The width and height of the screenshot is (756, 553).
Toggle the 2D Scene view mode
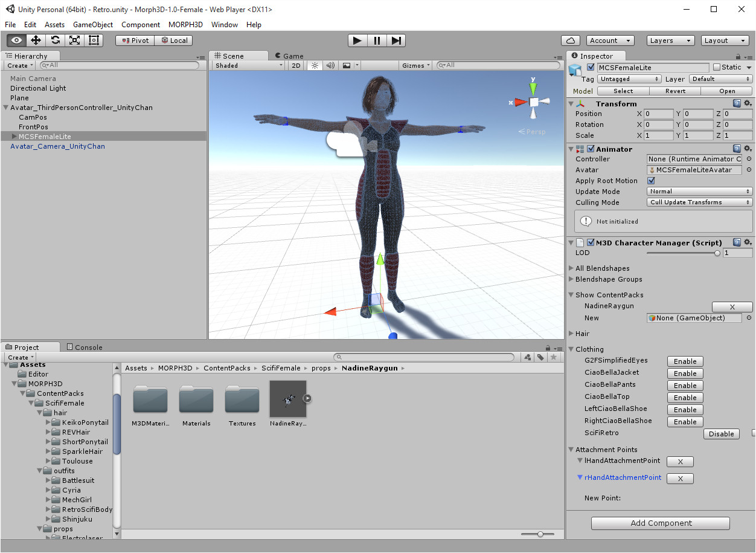click(295, 65)
